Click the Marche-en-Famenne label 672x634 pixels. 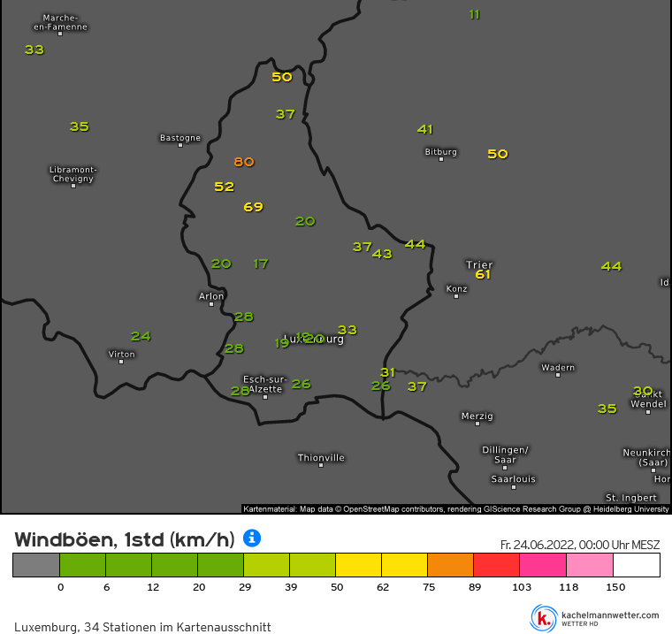(x=60, y=22)
